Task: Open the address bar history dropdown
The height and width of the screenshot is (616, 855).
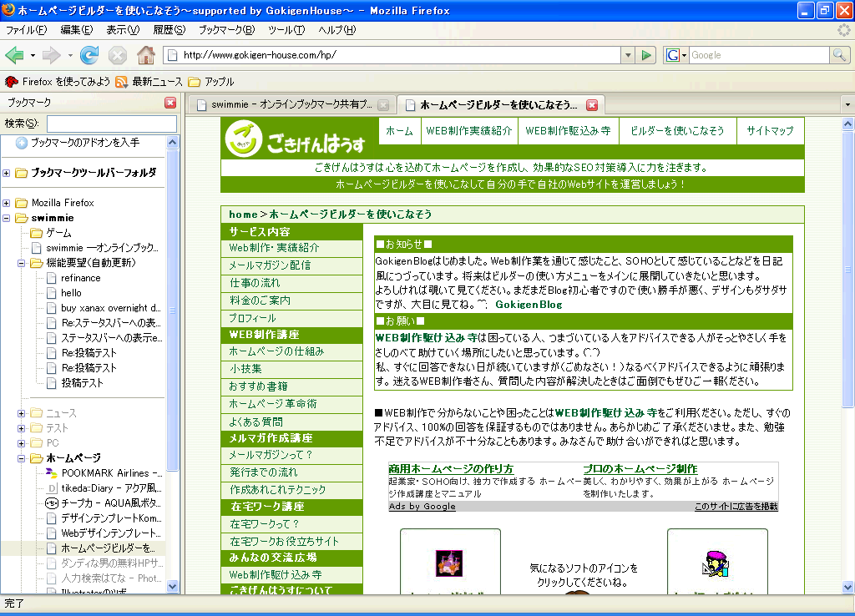Action: pyautogui.click(x=628, y=55)
